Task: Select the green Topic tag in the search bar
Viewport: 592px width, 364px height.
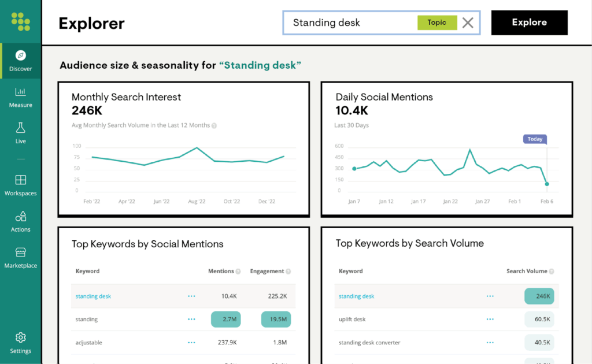Action: [x=437, y=23]
